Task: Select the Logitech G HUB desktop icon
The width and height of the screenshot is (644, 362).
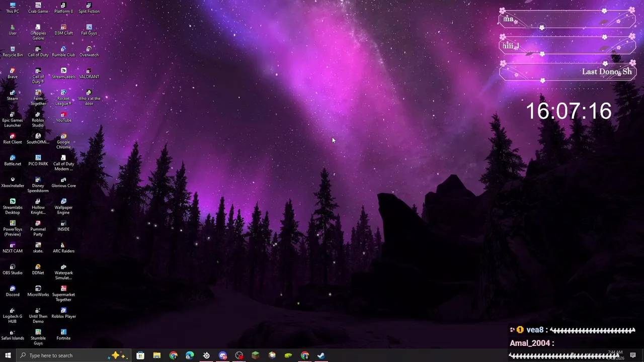Action: coord(13,315)
